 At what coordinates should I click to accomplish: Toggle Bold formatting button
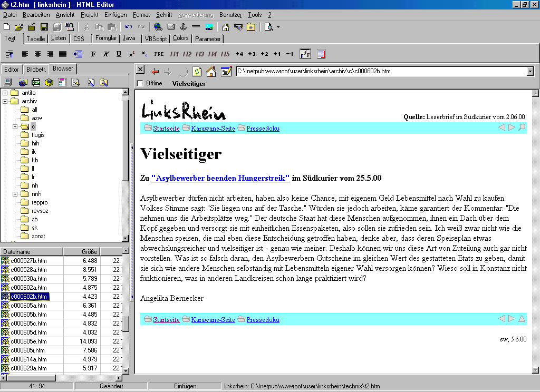pos(93,54)
